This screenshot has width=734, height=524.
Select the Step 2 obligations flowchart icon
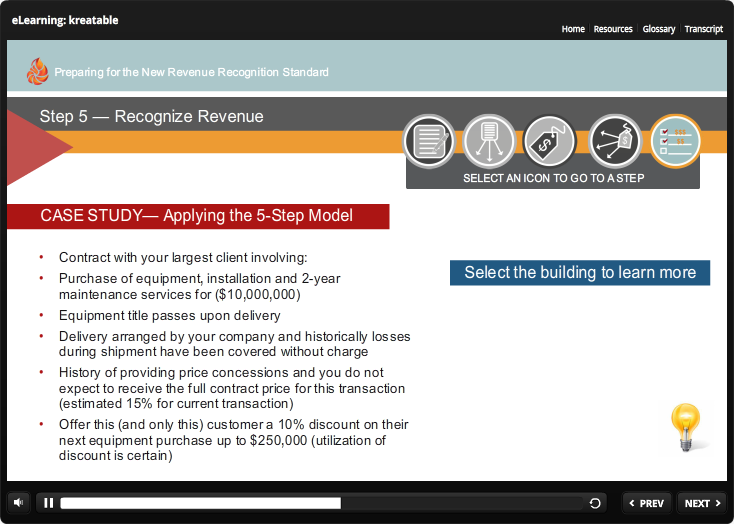coord(490,141)
